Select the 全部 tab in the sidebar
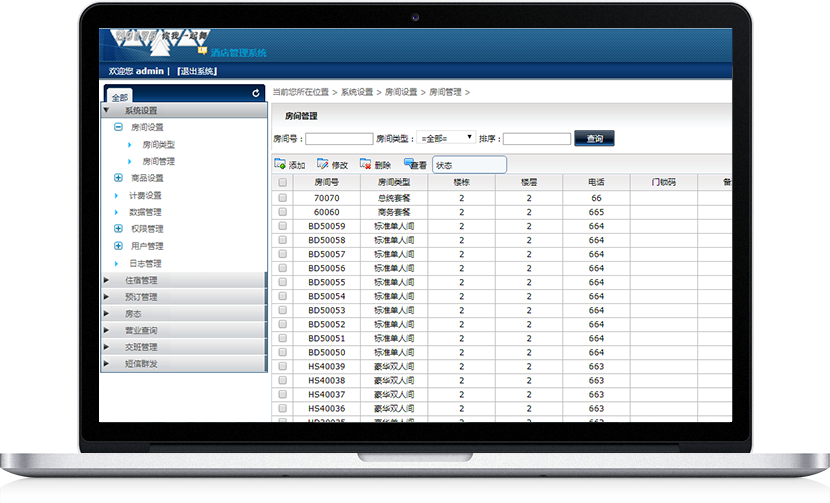Image resolution: width=830 pixels, height=503 pixels. [120, 97]
